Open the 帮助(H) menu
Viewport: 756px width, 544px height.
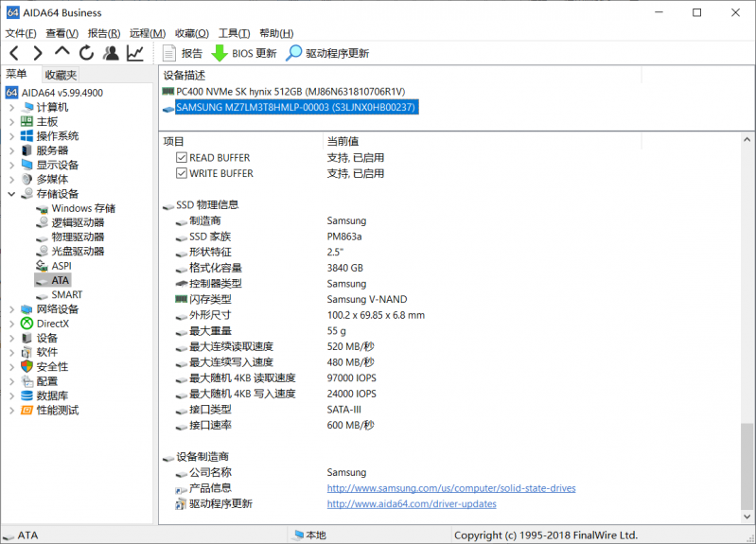pyautogui.click(x=276, y=33)
